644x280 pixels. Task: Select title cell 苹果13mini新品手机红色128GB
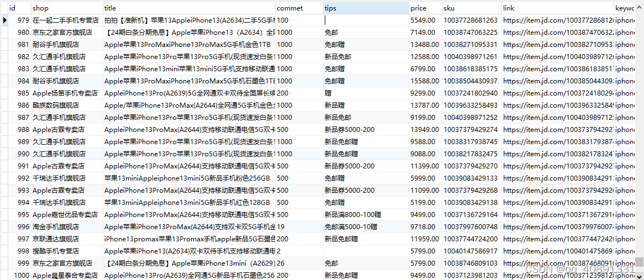click(x=189, y=202)
